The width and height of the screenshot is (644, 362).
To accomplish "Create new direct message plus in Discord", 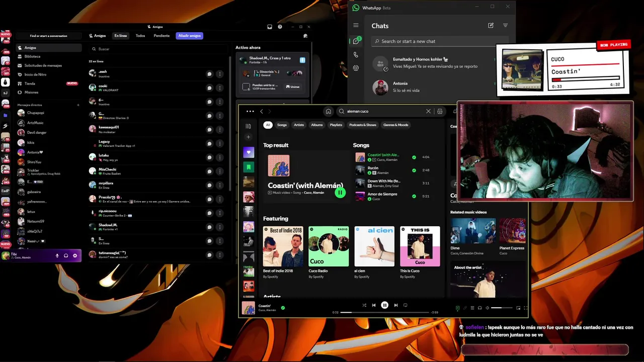I will (78, 105).
